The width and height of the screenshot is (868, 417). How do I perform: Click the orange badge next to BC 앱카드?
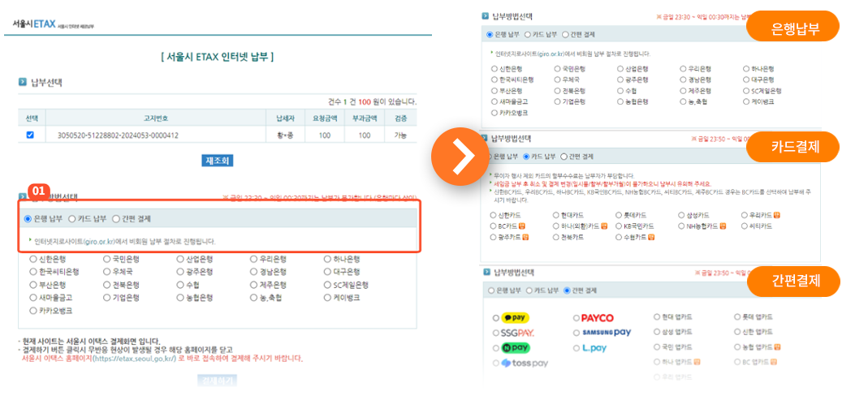773,363
